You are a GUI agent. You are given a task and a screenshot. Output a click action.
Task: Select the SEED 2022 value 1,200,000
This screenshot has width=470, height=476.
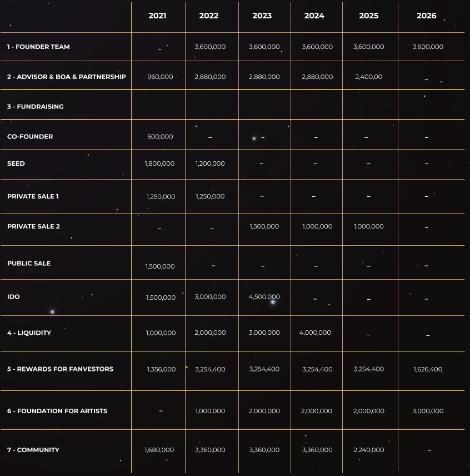210,163
